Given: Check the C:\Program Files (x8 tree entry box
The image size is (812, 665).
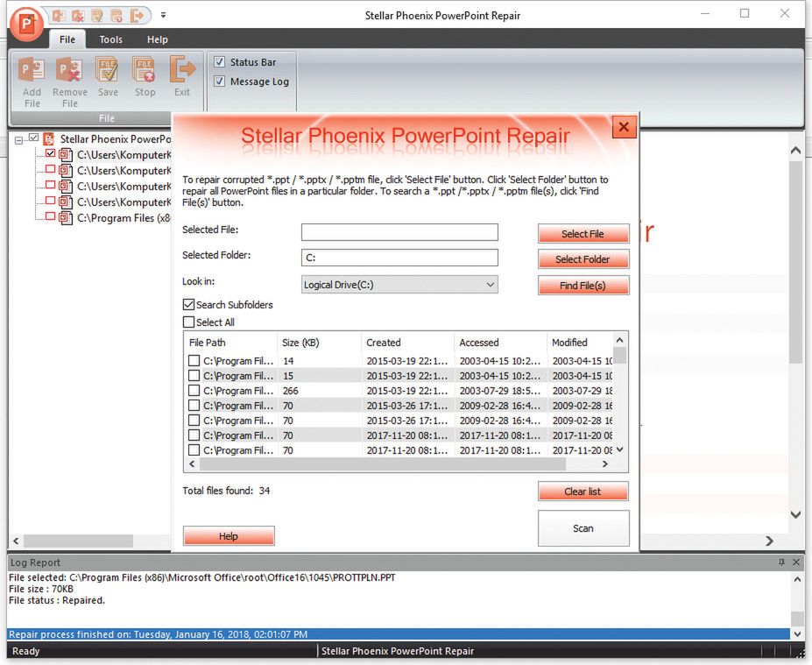Looking at the screenshot, I should click(x=50, y=216).
